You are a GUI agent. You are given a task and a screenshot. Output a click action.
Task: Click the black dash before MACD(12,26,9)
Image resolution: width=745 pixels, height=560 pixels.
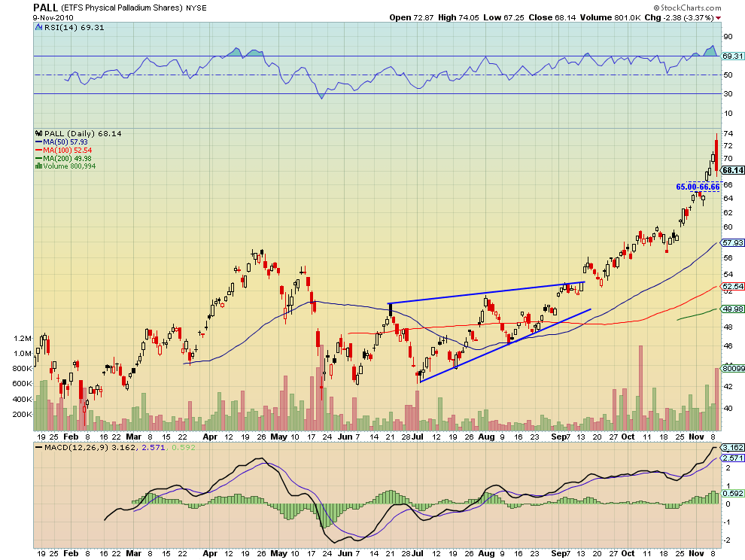click(x=38, y=447)
